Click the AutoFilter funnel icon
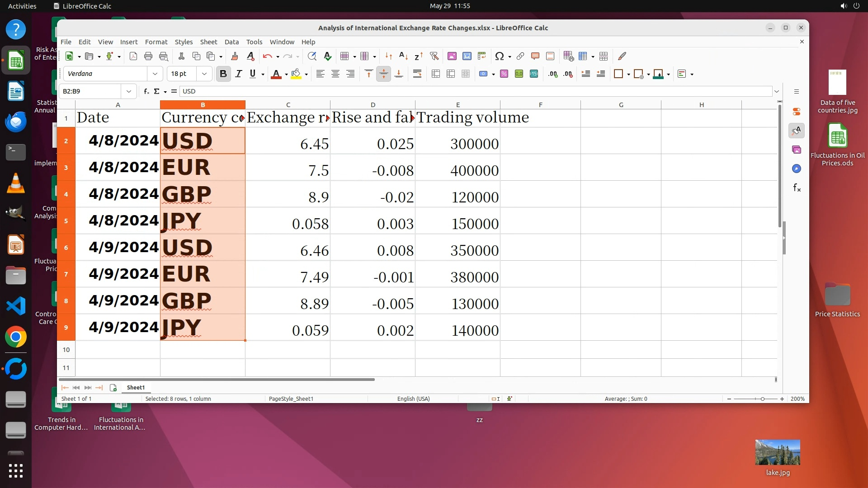The height and width of the screenshot is (488, 868). [434, 56]
